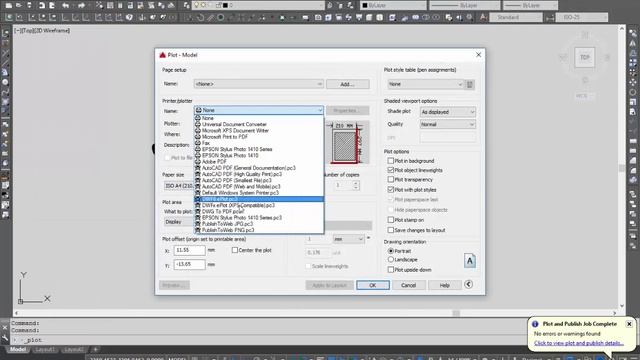
Task: Toggle the layer on/off lightbulb icon
Action: click(x=196, y=5)
